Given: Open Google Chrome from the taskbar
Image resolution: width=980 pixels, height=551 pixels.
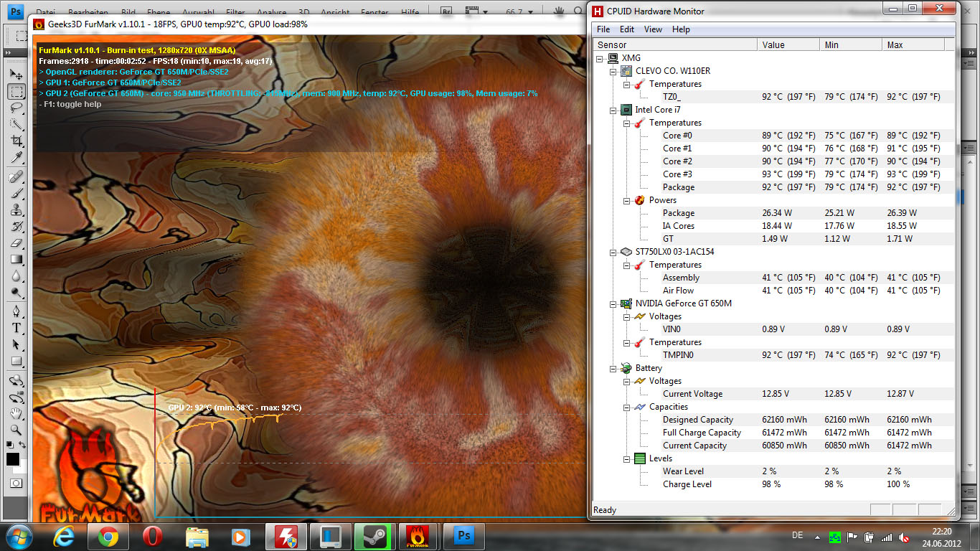Looking at the screenshot, I should click(x=108, y=537).
